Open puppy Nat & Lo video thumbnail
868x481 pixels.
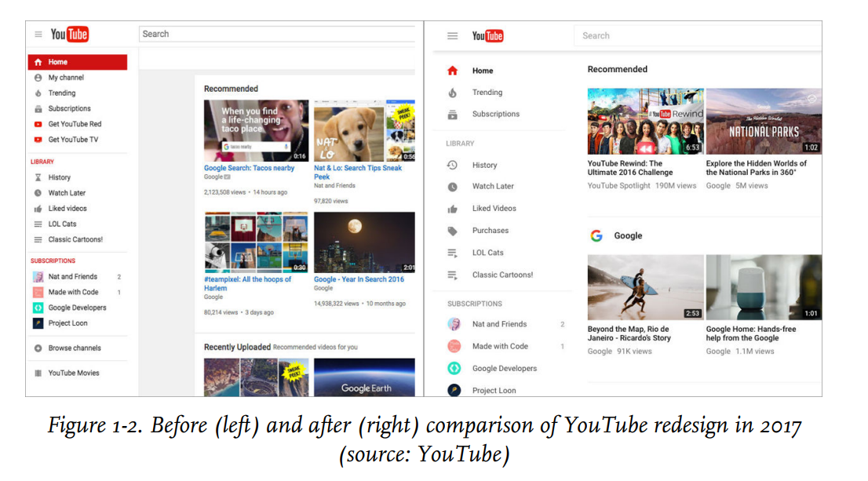coord(364,130)
